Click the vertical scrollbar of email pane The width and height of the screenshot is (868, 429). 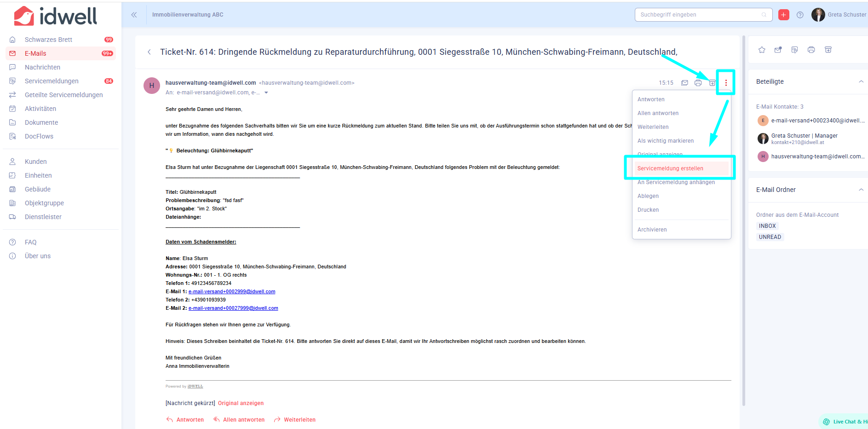point(744,221)
